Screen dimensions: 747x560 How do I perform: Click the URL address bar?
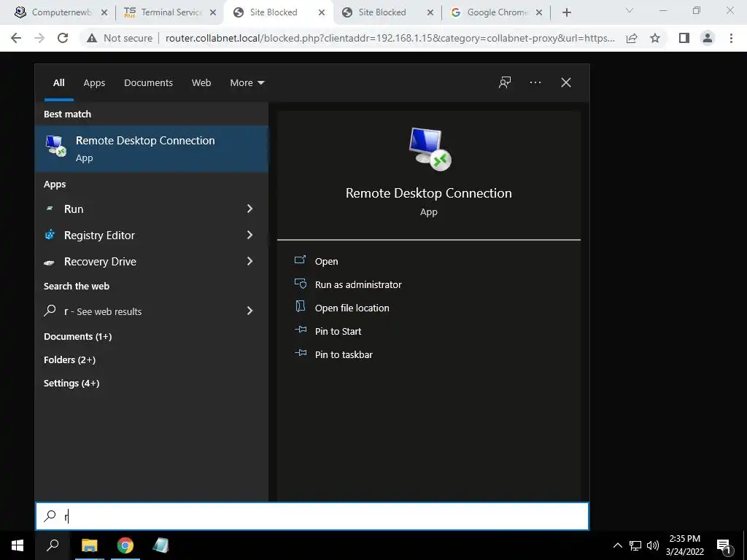pyautogui.click(x=390, y=38)
